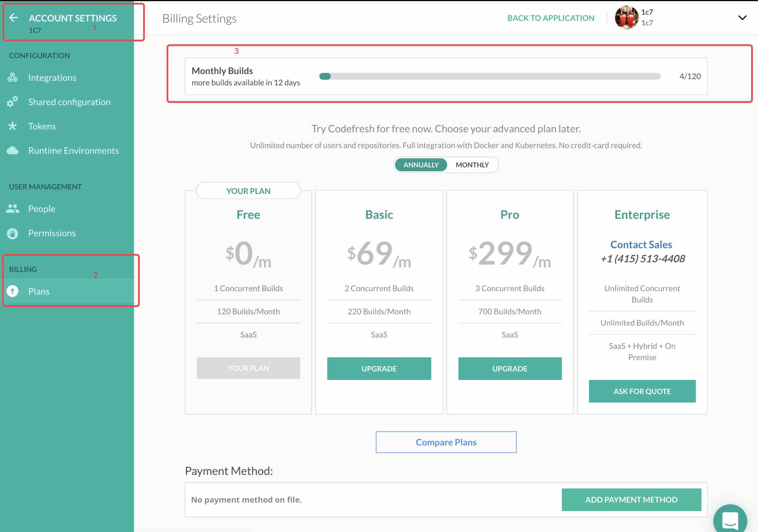The height and width of the screenshot is (532, 758).
Task: Open the chat bubble widget
Action: pos(730,520)
